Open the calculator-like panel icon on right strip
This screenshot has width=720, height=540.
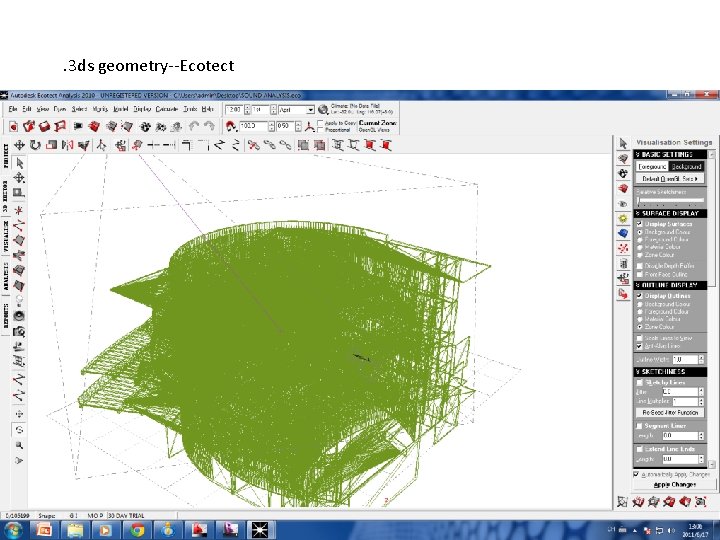click(x=623, y=264)
